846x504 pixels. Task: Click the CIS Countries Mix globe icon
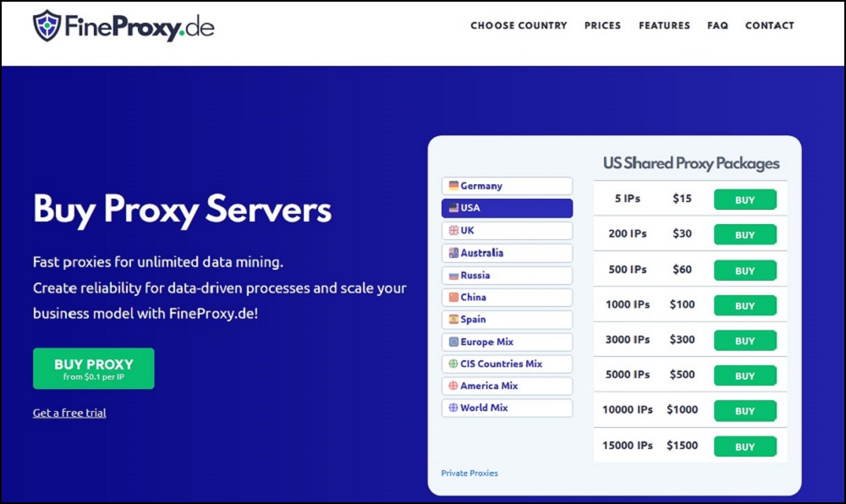[453, 364]
